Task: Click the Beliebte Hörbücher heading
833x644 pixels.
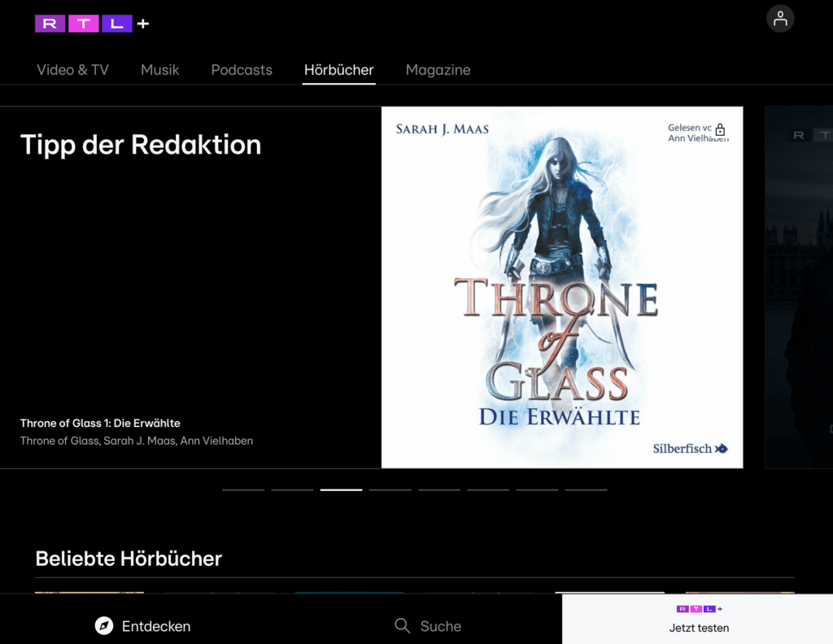Action: (x=129, y=559)
